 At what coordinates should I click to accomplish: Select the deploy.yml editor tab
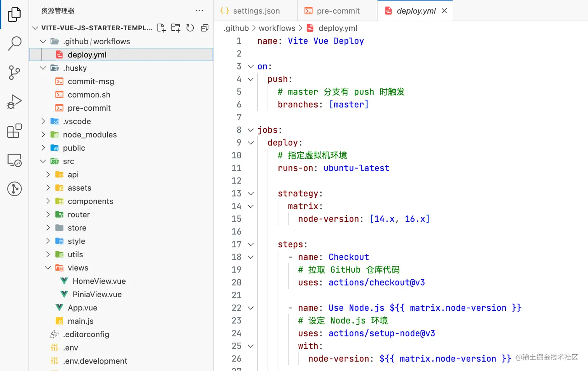[x=415, y=11]
